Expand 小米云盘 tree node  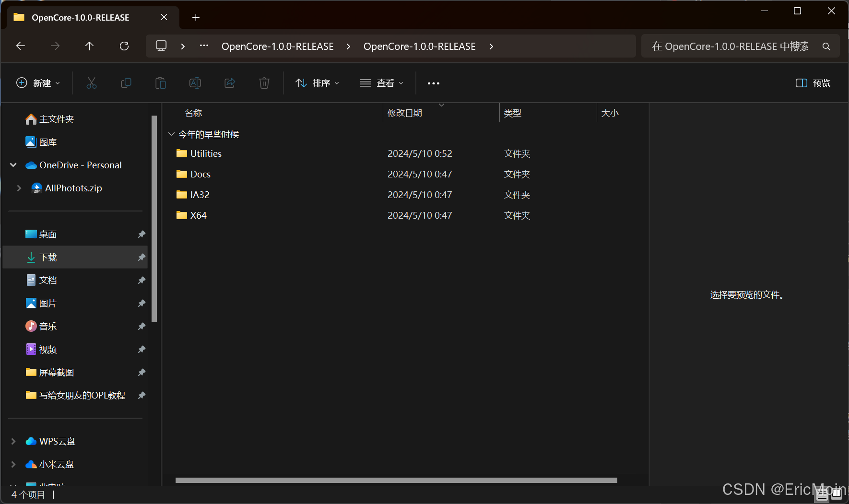click(13, 464)
